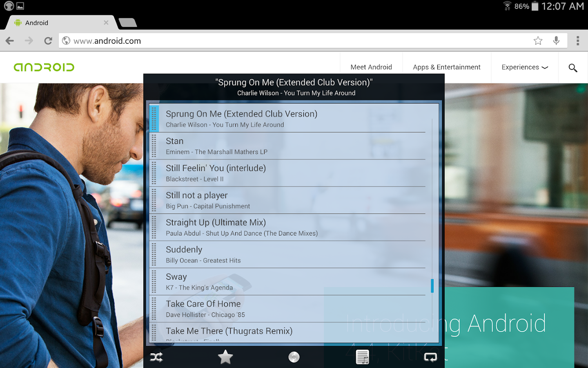Grab the drag handle of Straight Up
The width and height of the screenshot is (588, 368).
click(154, 227)
